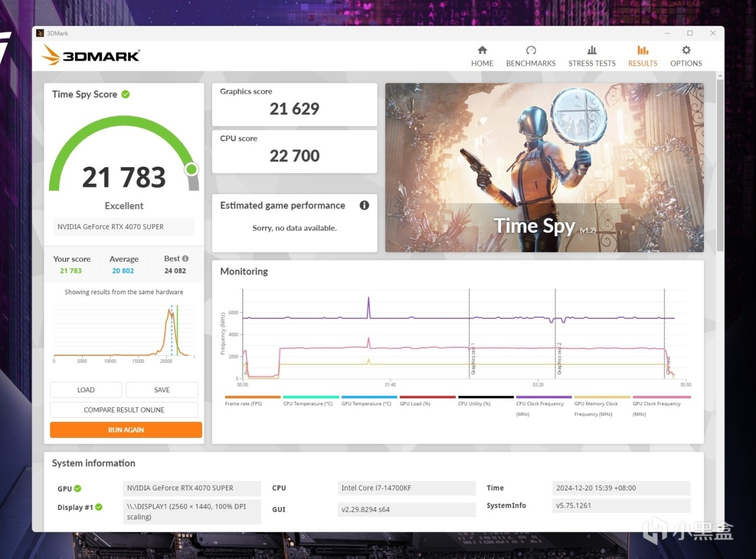This screenshot has height=559, width=756.
Task: Click the Graphics test 2 marker in the chart
Action: 559,359
